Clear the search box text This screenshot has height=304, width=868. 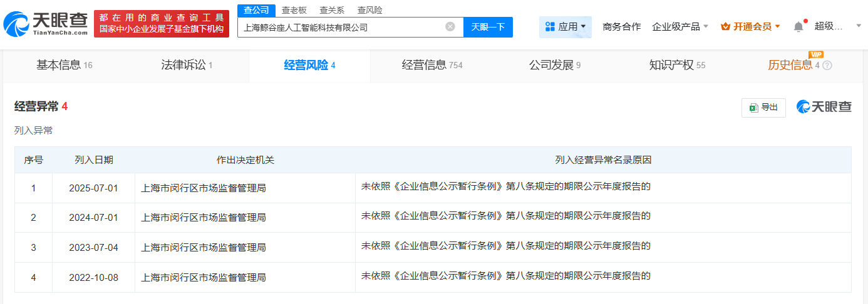tap(450, 27)
